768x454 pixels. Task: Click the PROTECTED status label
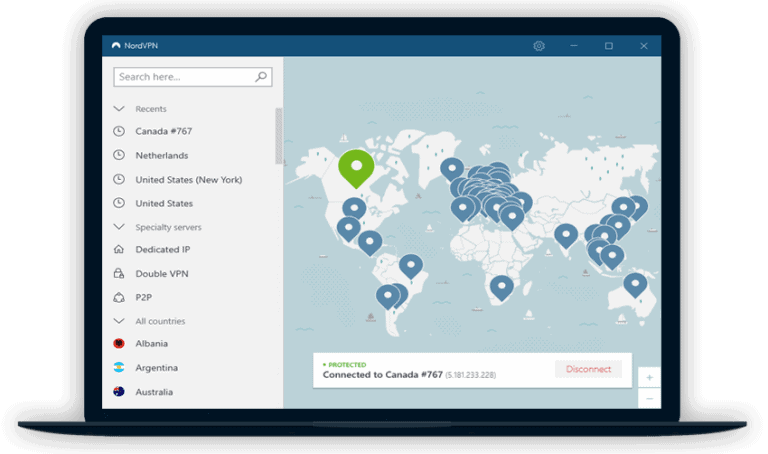(x=347, y=365)
